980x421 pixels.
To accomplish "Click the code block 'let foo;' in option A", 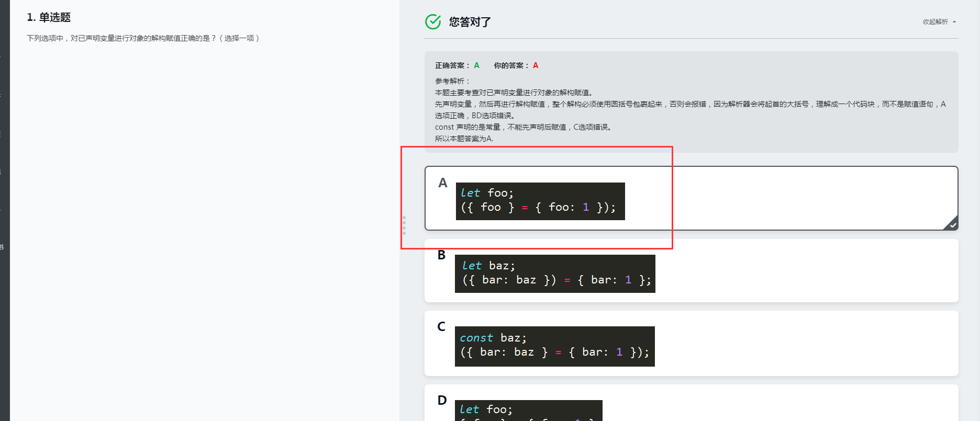I will [540, 201].
